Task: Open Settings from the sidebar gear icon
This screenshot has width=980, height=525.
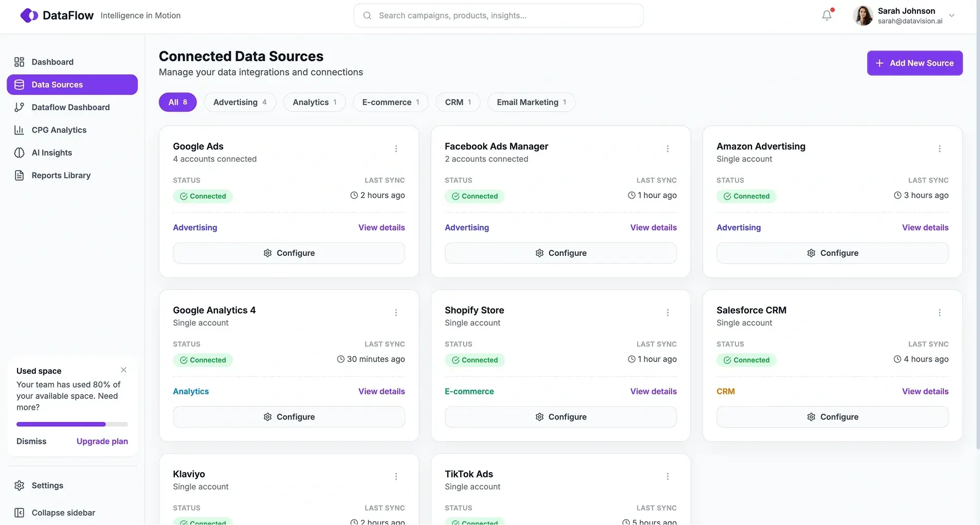Action: coord(19,485)
